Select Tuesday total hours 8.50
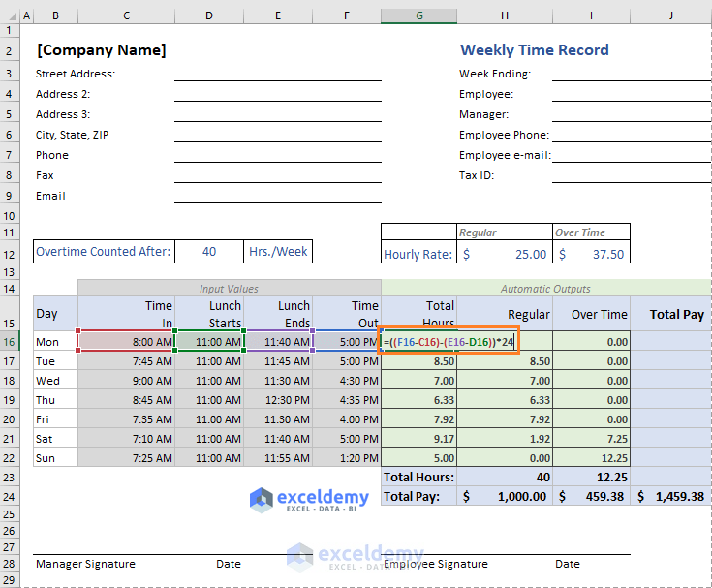 [418, 361]
